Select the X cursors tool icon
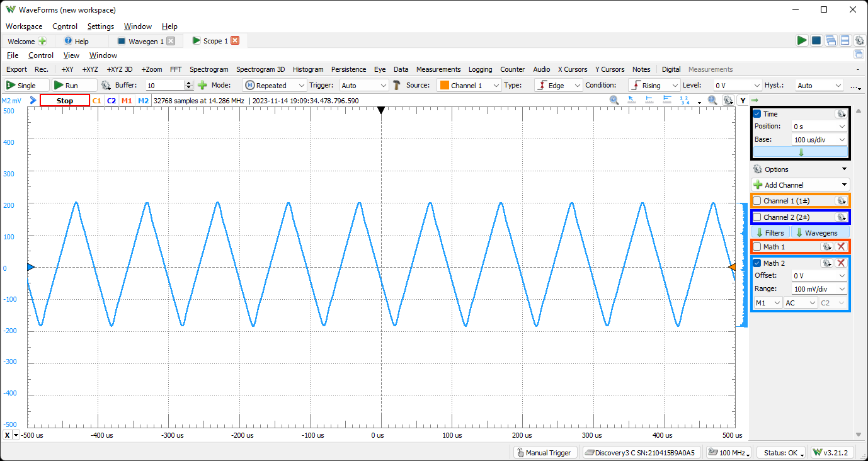868x461 pixels. pos(572,69)
